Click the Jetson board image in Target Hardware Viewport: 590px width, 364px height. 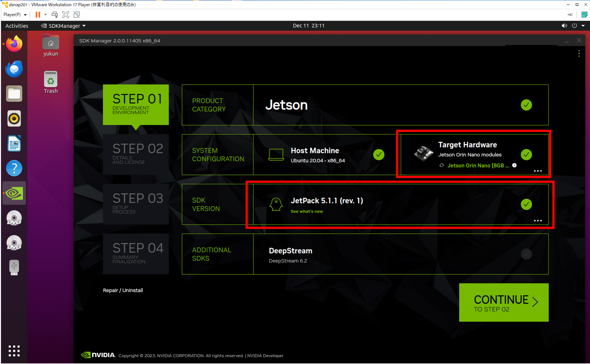coord(423,153)
